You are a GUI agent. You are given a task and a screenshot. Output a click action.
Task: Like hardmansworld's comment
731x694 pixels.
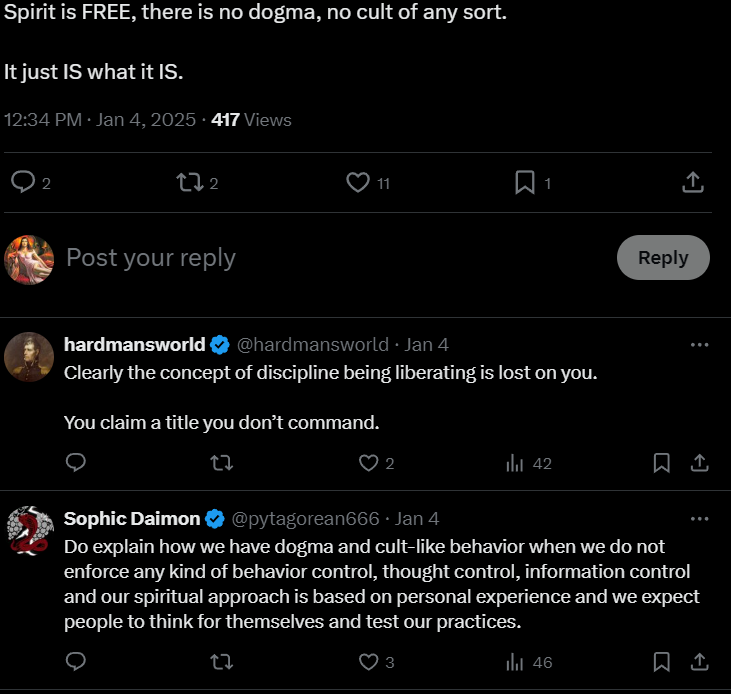368,463
